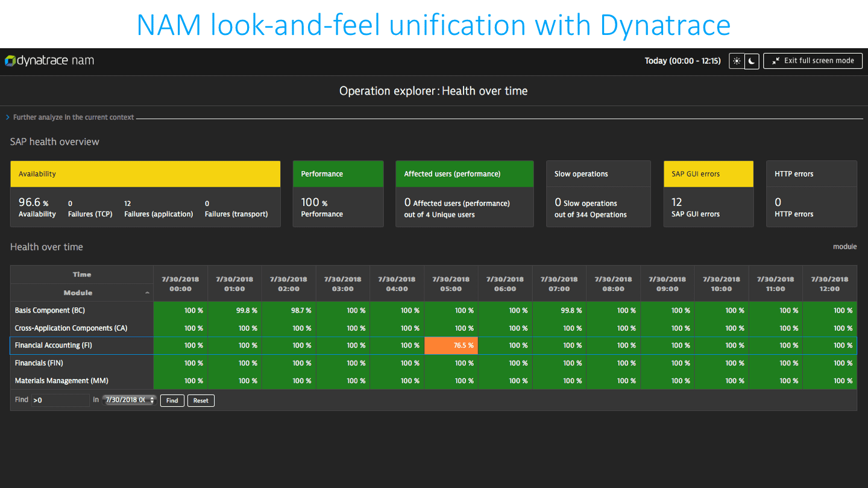Expand Further analyze in the current context
868x488 pixels.
(70, 117)
